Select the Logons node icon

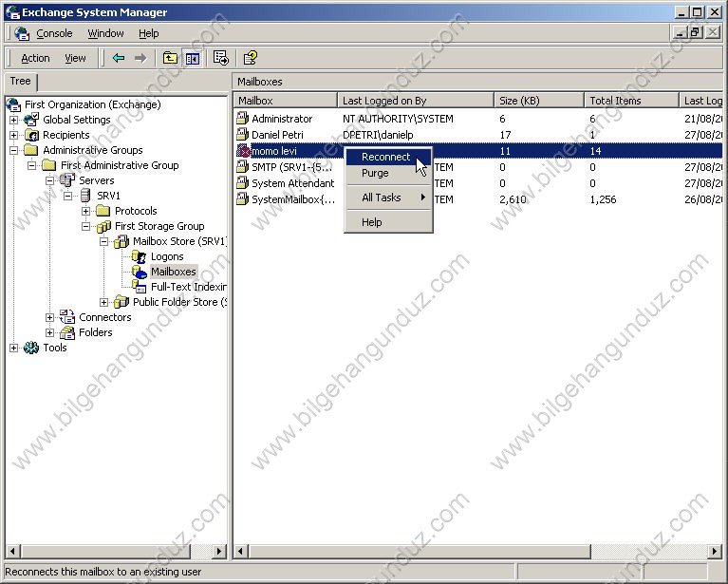[140, 256]
